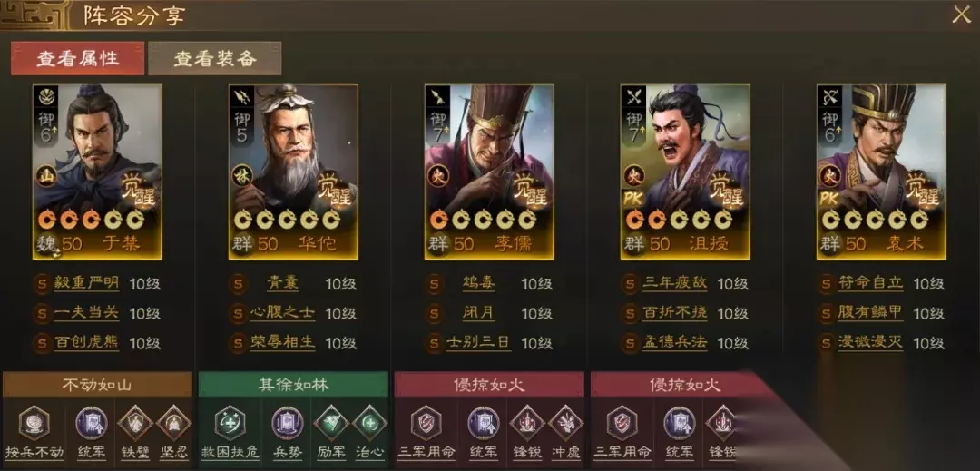The width and height of the screenshot is (980, 471).
Task: Click the 李儒 hero portrait
Action: pyautogui.click(x=489, y=172)
